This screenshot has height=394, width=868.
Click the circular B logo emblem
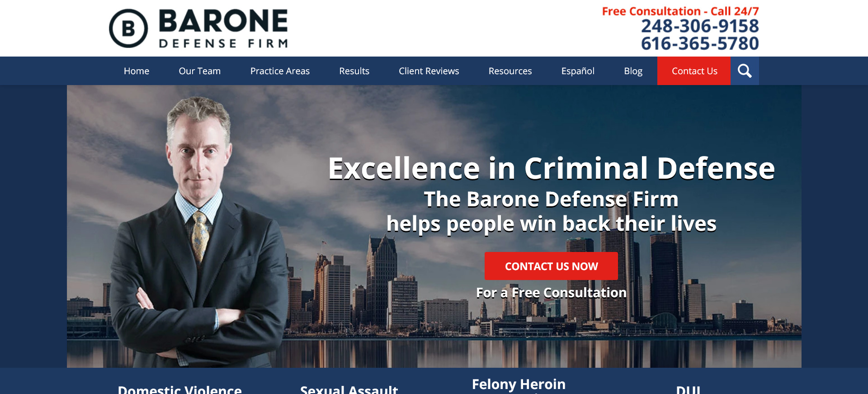(128, 28)
